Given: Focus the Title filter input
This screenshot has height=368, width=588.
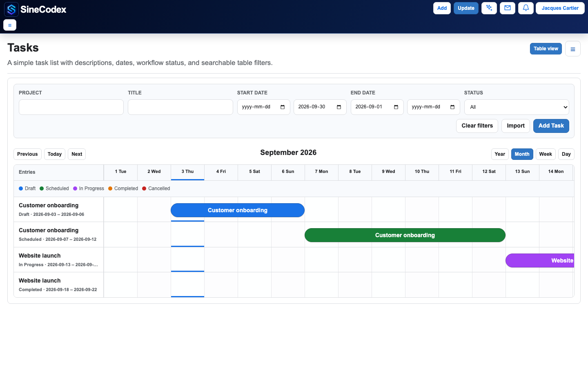Looking at the screenshot, I should [x=180, y=107].
